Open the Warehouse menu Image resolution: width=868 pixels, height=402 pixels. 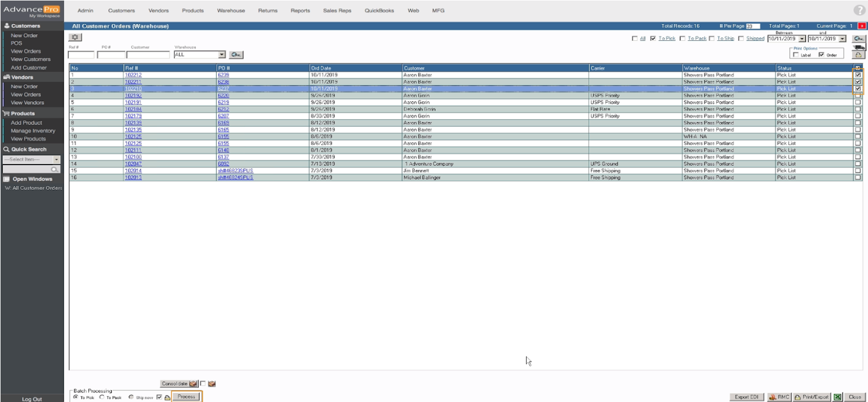pos(231,11)
